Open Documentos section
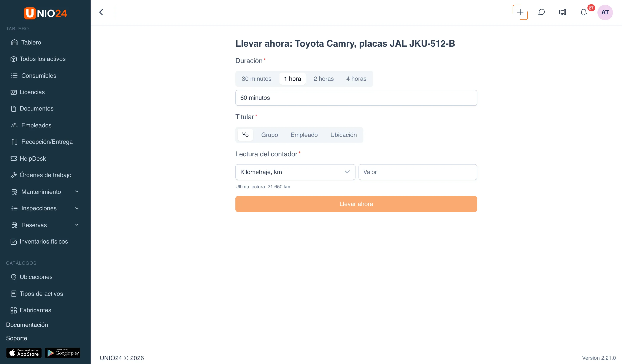Screen dimensions: 622x364 32,109
